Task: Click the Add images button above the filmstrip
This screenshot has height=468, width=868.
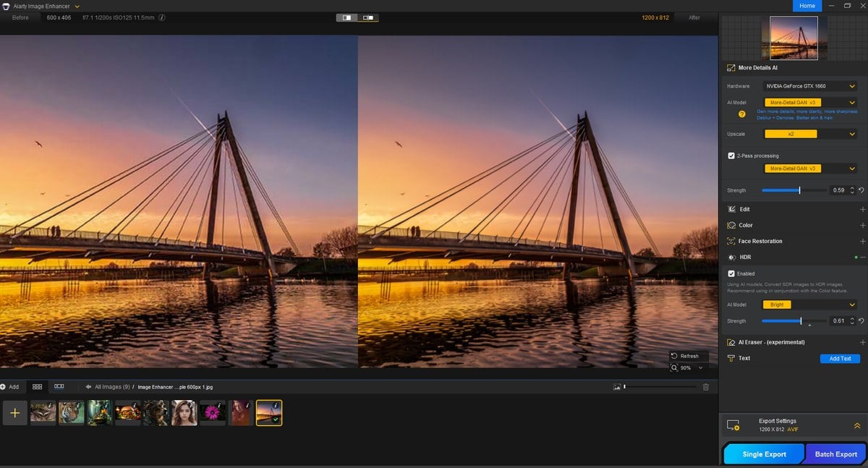Action: click(x=10, y=387)
